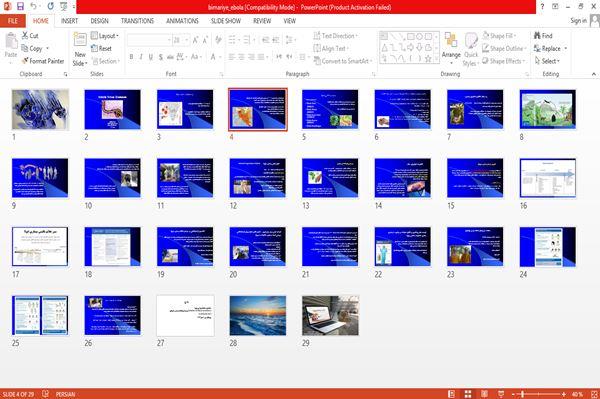The height and width of the screenshot is (399, 600).
Task: Click the Save icon in title bar
Action: pyautogui.click(x=20, y=7)
